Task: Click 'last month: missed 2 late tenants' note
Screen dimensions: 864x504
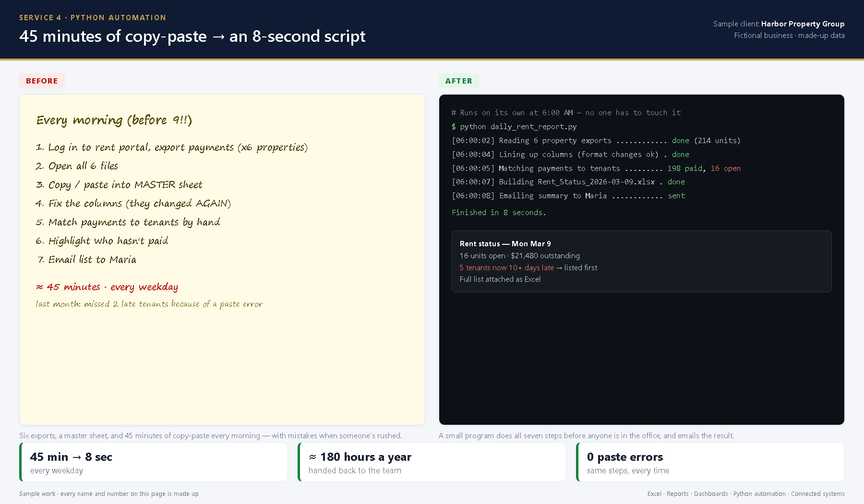Action: [149, 304]
